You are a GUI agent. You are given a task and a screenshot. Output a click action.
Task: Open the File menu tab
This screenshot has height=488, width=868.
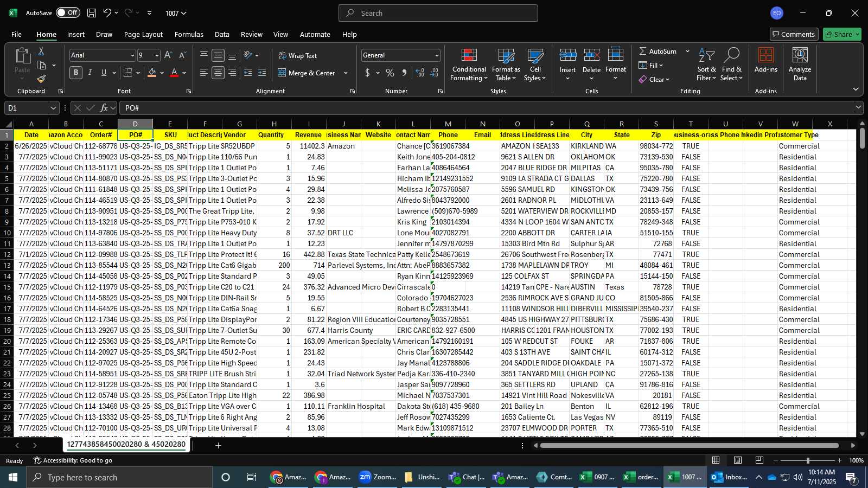pyautogui.click(x=17, y=34)
